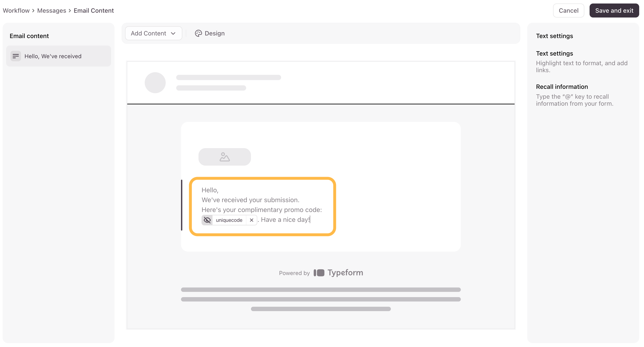Remove the uniquecode variable with X
Viewport: 644px width, 347px height.
pos(251,220)
